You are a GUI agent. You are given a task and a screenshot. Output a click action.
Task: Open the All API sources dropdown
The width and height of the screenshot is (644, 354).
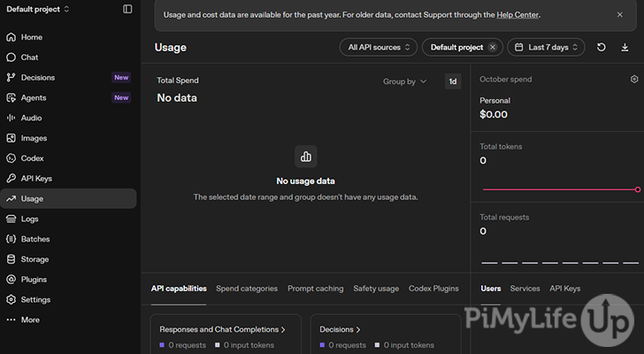coord(379,47)
